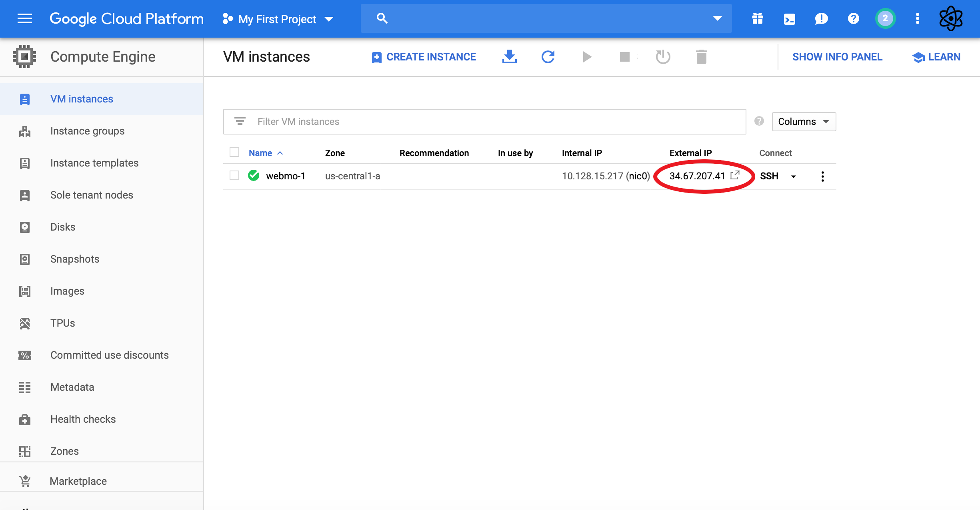Viewport: 980px width, 510px height.
Task: Open the top bar three-dot settings menu
Action: click(x=917, y=19)
